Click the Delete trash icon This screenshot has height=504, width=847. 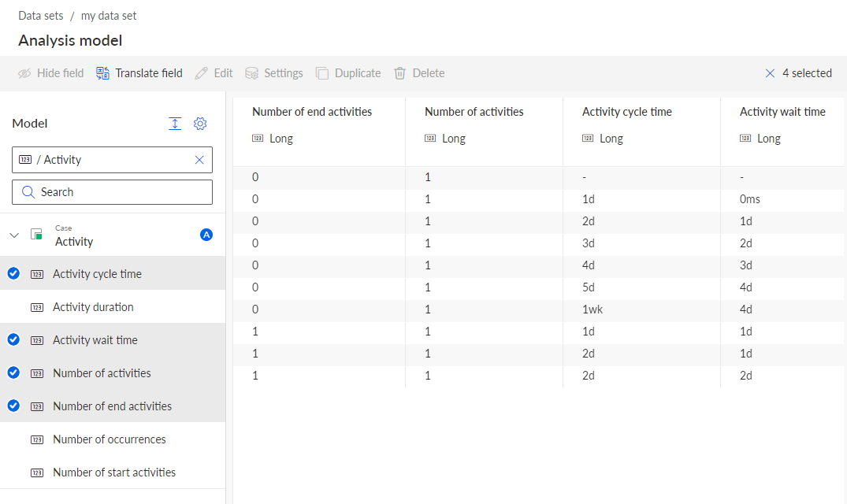coord(399,73)
